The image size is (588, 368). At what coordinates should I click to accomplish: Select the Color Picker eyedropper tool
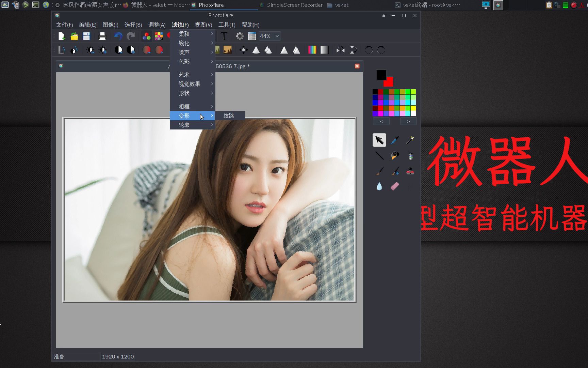pyautogui.click(x=395, y=140)
